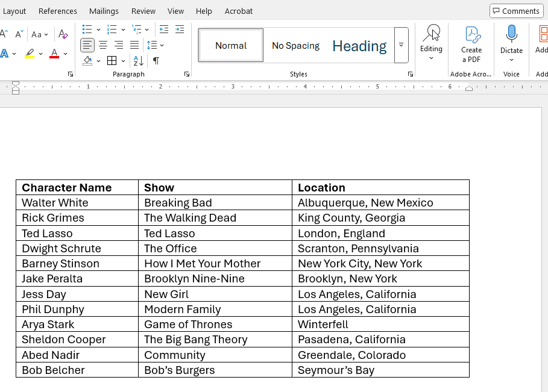Open the References tab
The image size is (548, 392).
tap(58, 11)
